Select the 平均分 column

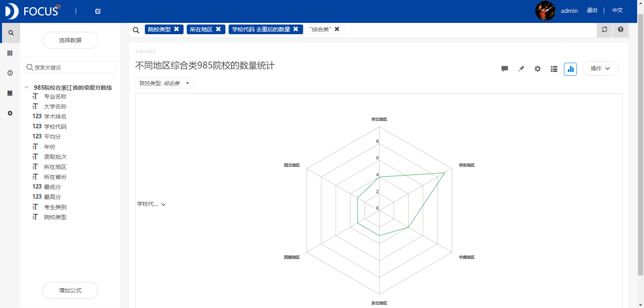click(52, 137)
